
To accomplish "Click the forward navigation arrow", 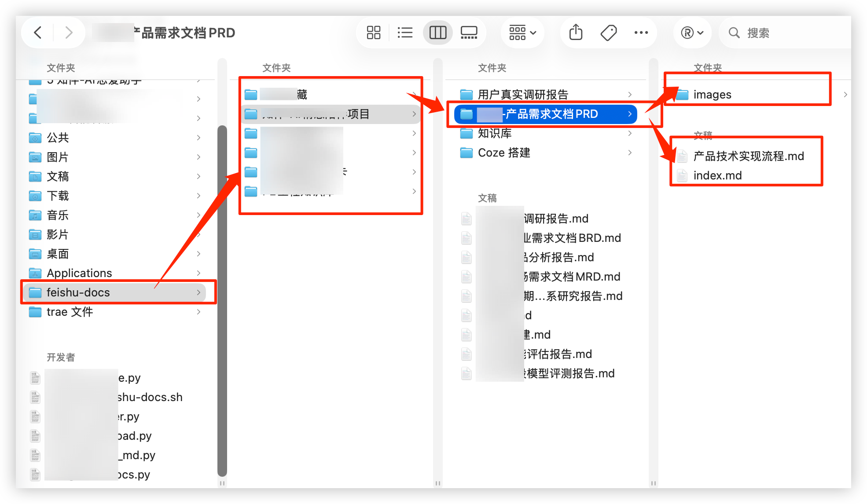I will pyautogui.click(x=69, y=33).
